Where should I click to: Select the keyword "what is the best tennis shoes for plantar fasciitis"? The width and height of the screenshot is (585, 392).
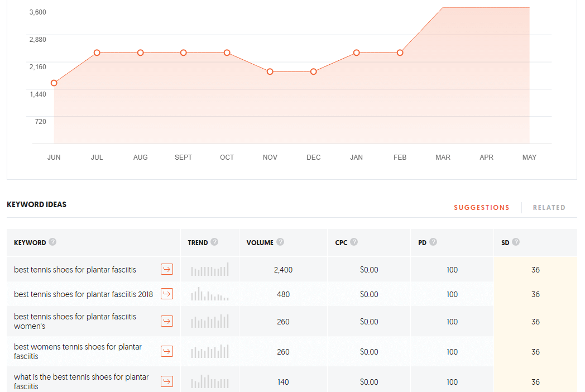pos(81,381)
